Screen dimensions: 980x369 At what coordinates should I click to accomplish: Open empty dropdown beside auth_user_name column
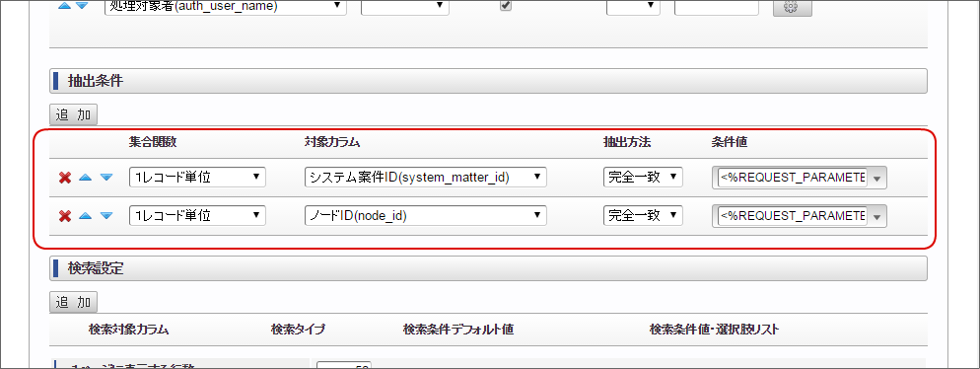404,7
